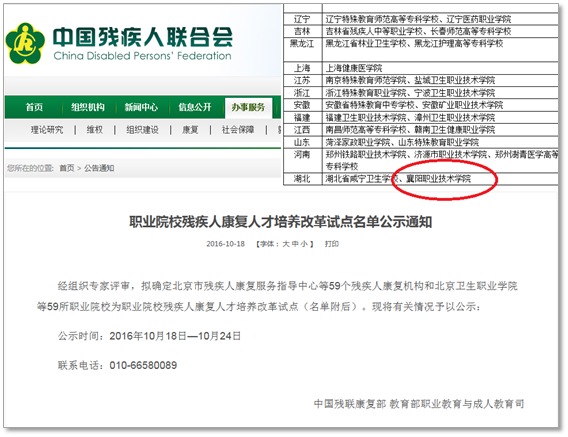The width and height of the screenshot is (568, 437).
Task: Open the 信息公开 navigation tab
Action: coord(195,107)
